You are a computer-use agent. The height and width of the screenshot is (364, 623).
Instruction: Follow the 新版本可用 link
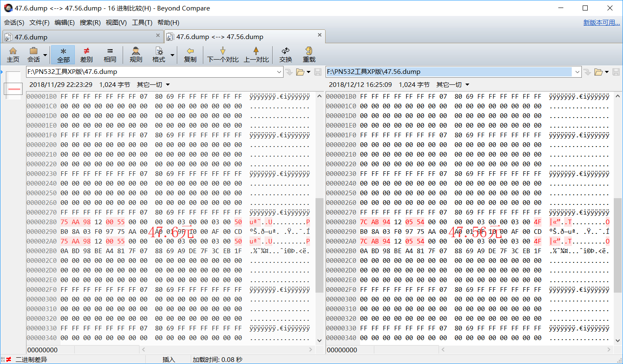pos(602,23)
